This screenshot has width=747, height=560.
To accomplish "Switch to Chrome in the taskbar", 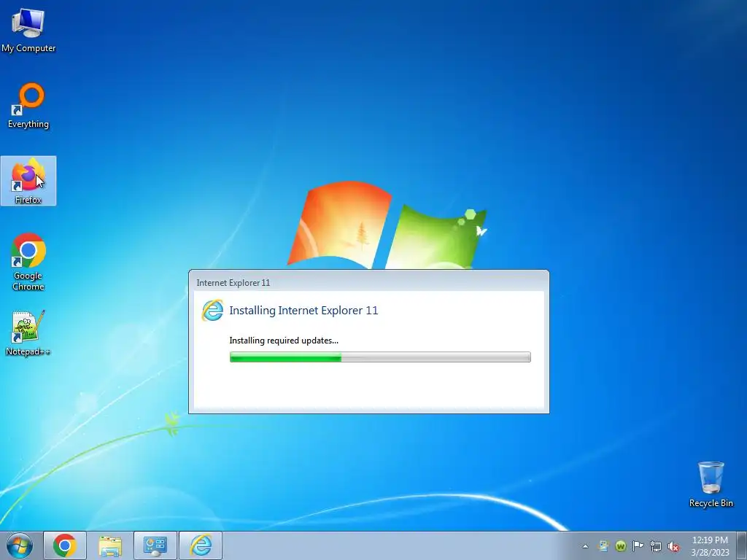I will [x=65, y=545].
